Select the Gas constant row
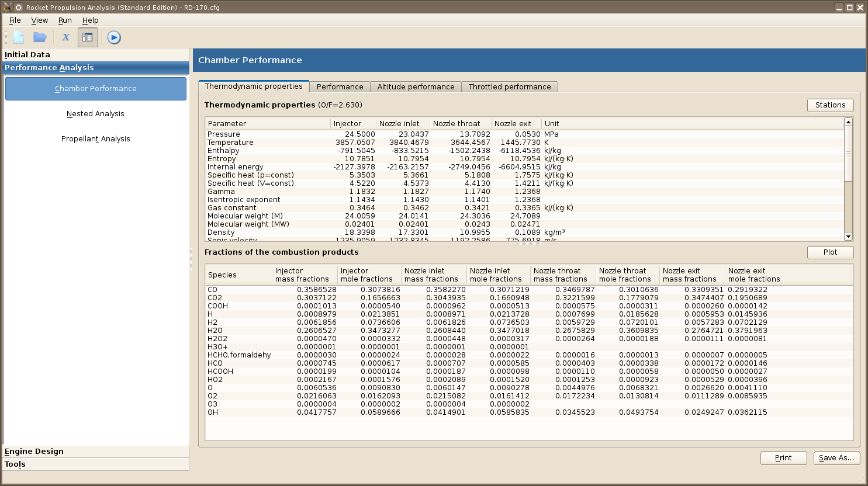The width and height of the screenshot is (868, 486). 524,208
